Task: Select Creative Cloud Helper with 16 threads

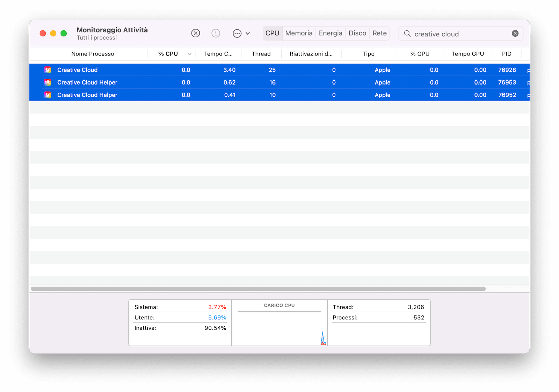Action: click(279, 82)
